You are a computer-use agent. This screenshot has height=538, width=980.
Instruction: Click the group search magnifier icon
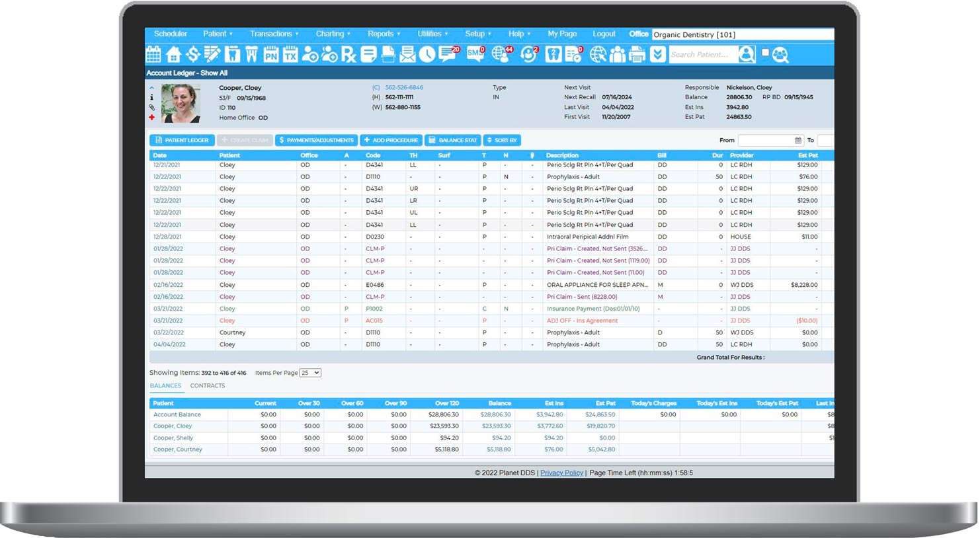click(780, 54)
